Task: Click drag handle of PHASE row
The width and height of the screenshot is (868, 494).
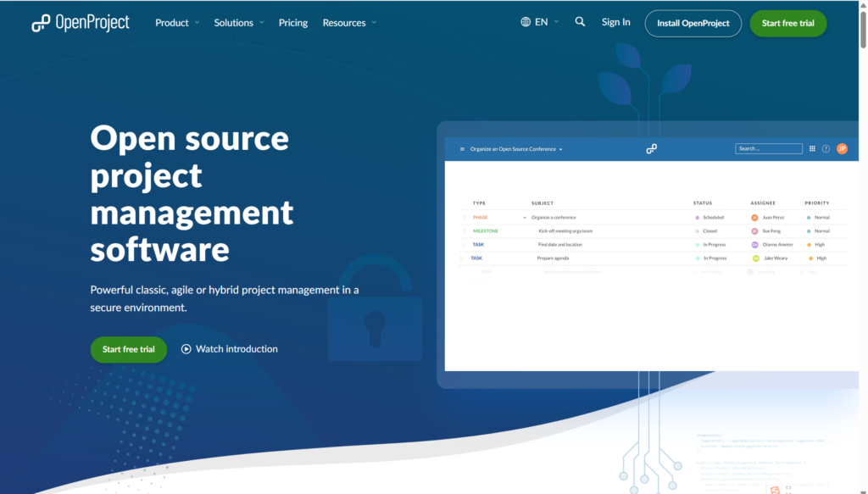Action: coord(464,218)
